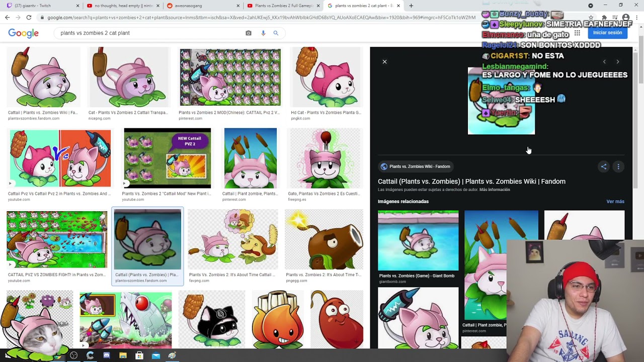644x362 pixels.
Task: Open the Google apps grid
Action: tap(577, 33)
